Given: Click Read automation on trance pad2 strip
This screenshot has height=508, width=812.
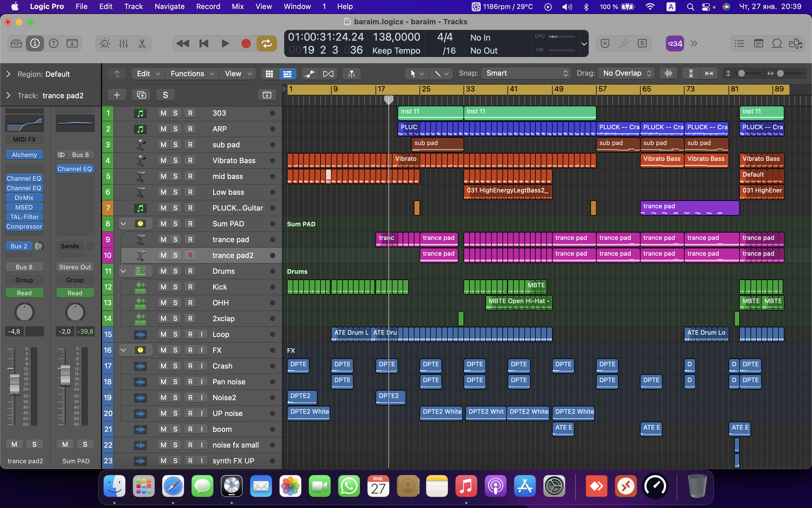Looking at the screenshot, I should click(24, 293).
